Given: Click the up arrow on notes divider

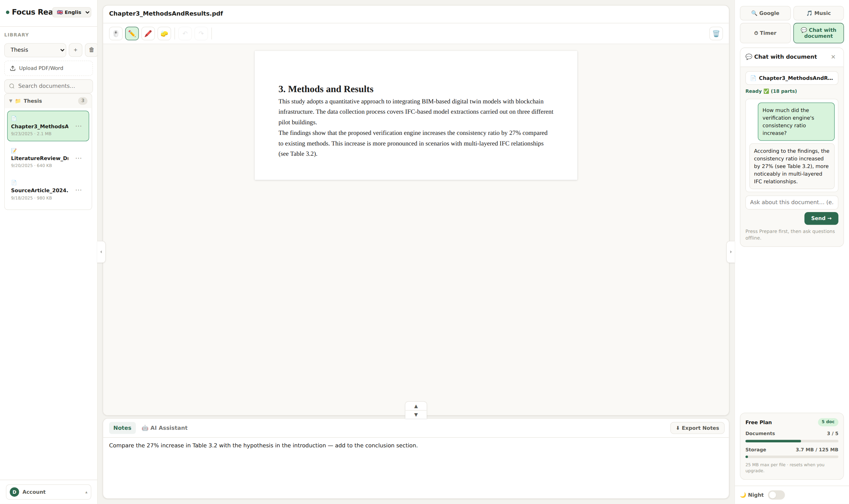Looking at the screenshot, I should [x=416, y=406].
